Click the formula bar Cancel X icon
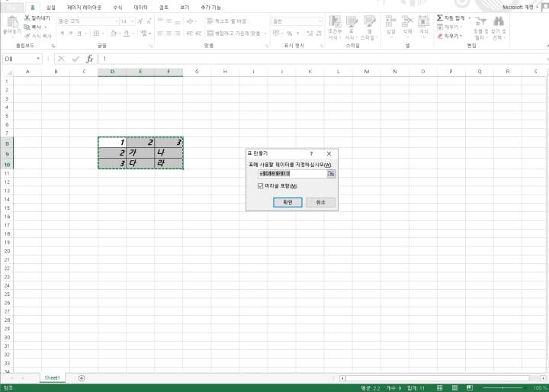 pyautogui.click(x=61, y=59)
